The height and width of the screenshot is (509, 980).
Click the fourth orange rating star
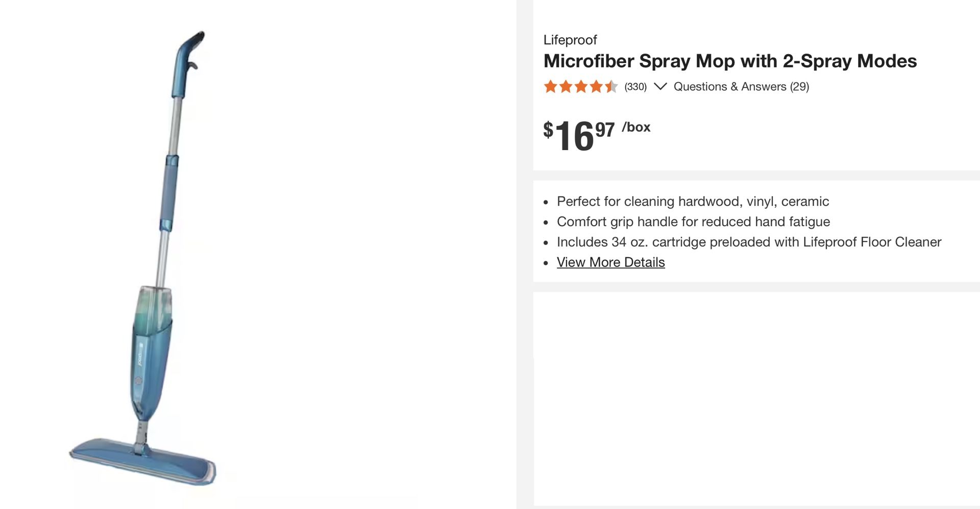pyautogui.click(x=596, y=87)
